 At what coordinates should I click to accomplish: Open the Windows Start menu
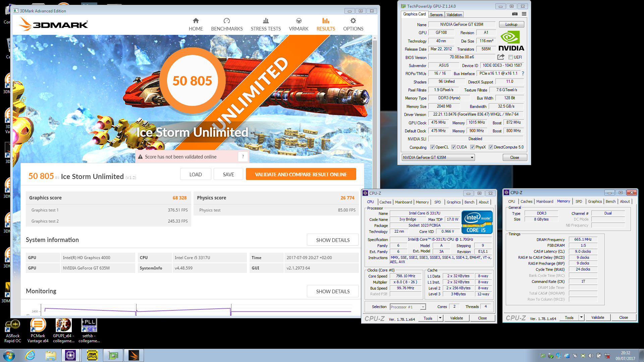(x=9, y=355)
